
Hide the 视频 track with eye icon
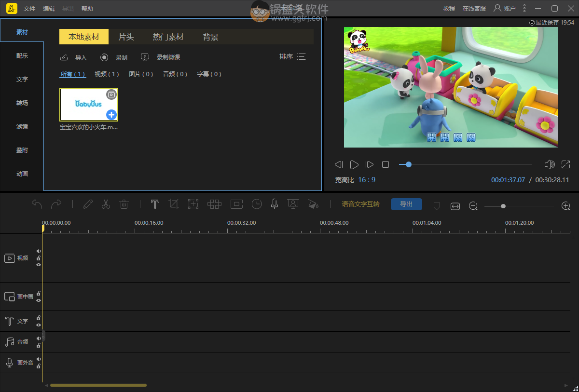point(39,264)
